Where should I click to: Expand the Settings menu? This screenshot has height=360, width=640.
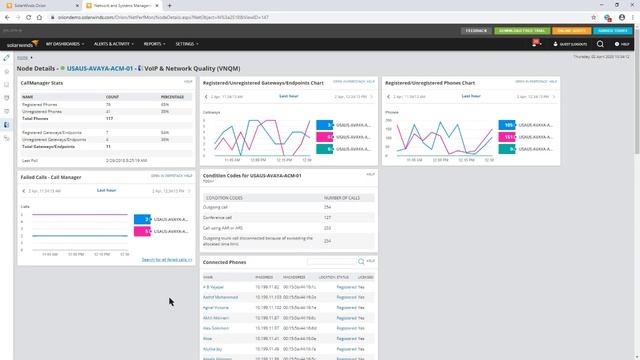click(187, 44)
